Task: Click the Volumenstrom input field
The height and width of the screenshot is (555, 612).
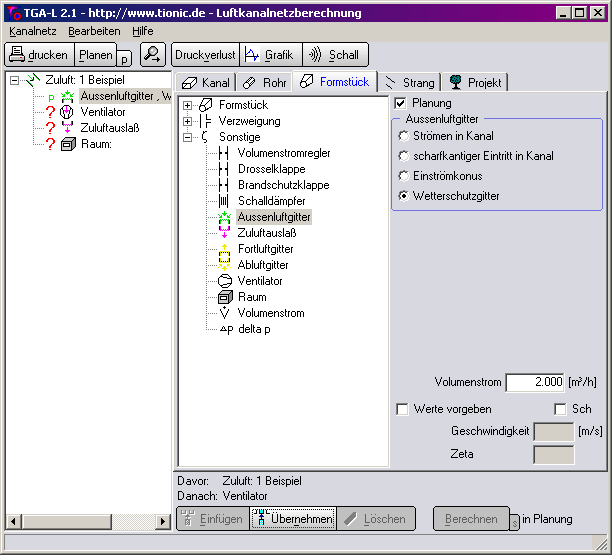Action: 535,382
